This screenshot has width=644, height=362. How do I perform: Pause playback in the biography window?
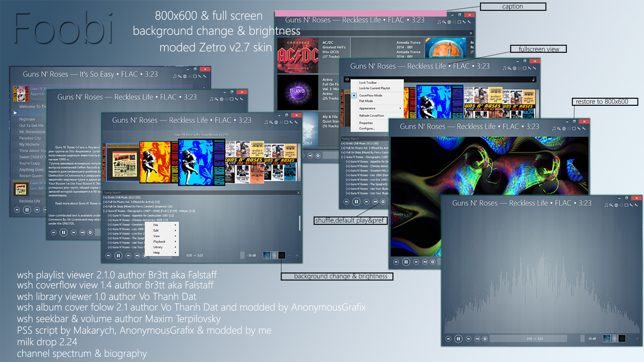pyautogui.click(x=63, y=232)
